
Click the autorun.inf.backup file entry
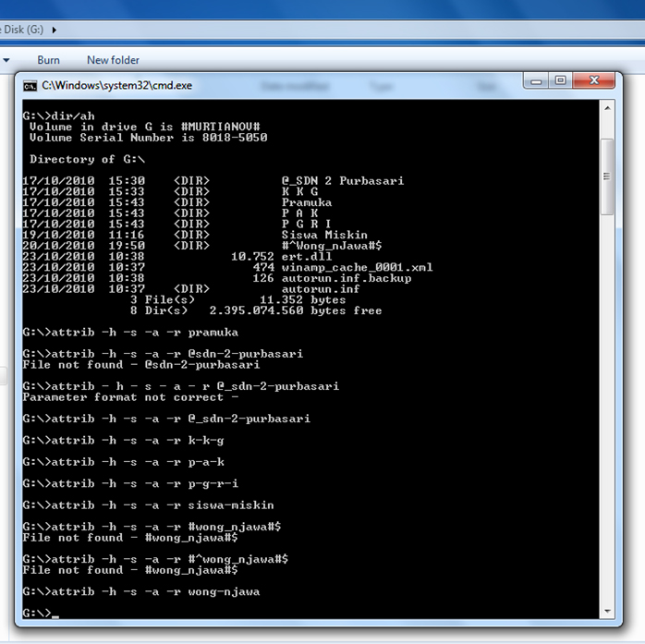coord(347,278)
